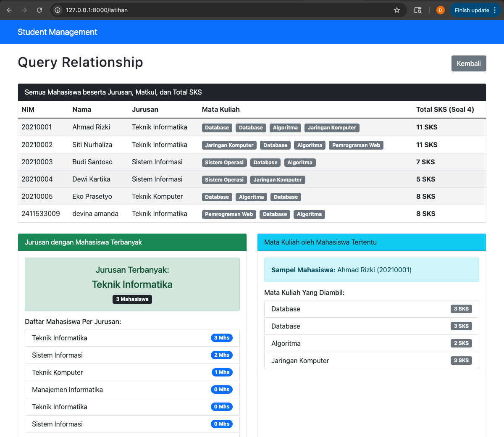The width and height of the screenshot is (504, 437).
Task: Click Teknik Komputer list item in Daftar Mahasiswa
Action: tap(132, 372)
